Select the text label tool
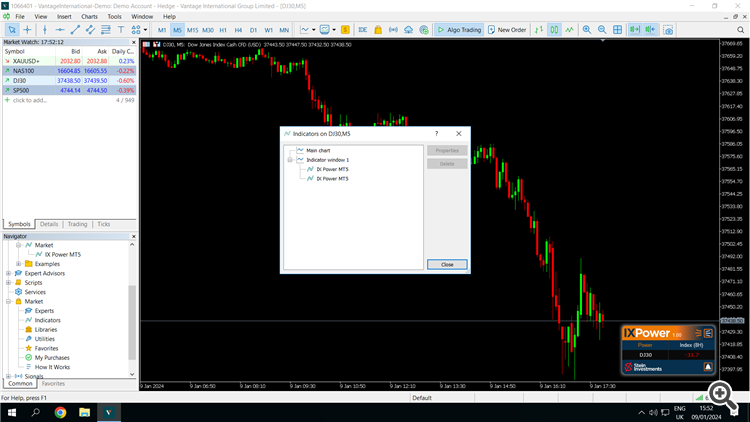 click(121, 30)
